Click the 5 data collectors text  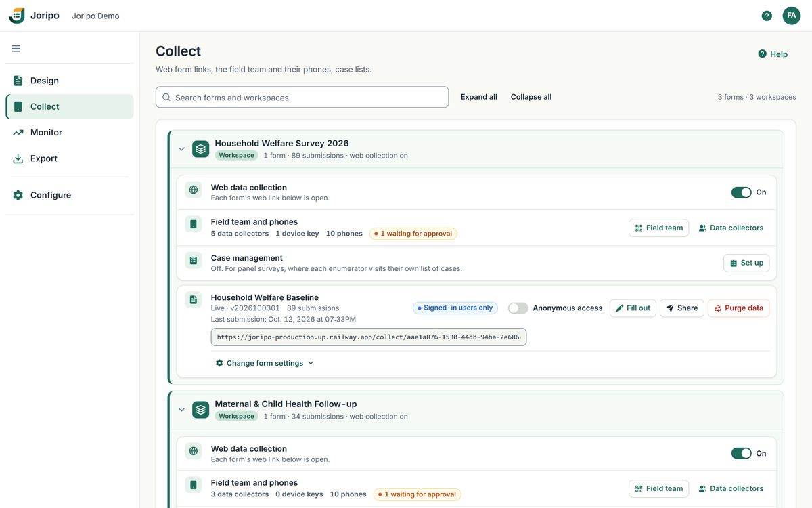(x=240, y=234)
